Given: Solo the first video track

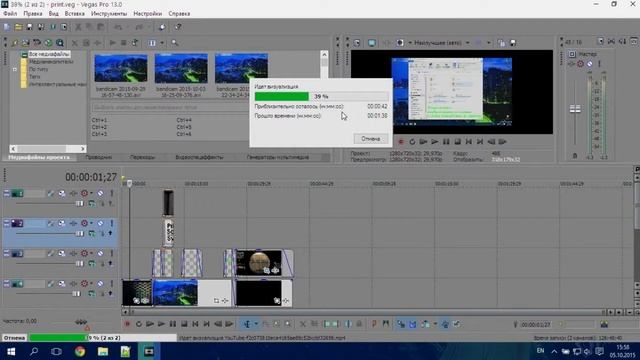Looking at the screenshot, I should pos(111,193).
